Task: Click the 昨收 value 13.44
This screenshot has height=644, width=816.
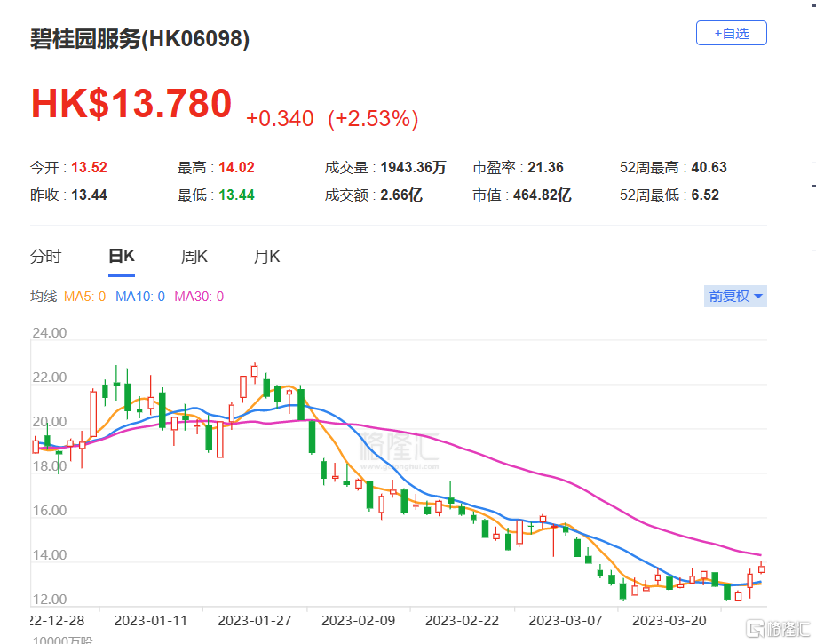Action: click(x=89, y=195)
